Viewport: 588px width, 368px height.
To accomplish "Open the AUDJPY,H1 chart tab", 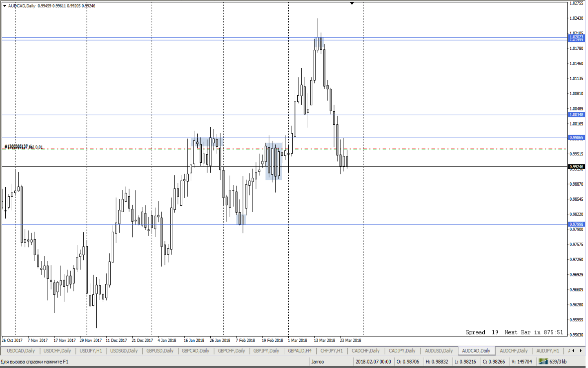I will [548, 351].
